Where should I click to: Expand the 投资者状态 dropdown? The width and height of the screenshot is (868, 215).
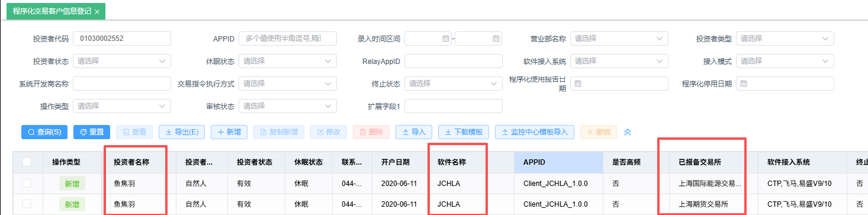(122, 61)
